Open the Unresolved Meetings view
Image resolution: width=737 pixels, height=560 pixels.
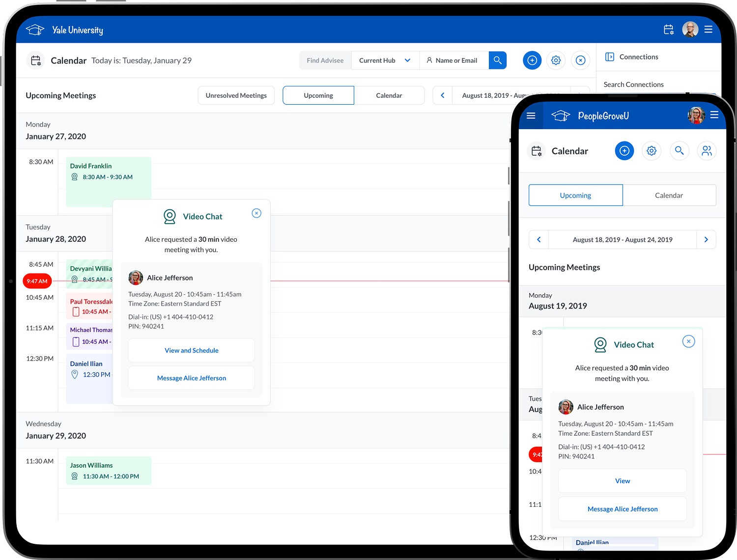(x=236, y=95)
